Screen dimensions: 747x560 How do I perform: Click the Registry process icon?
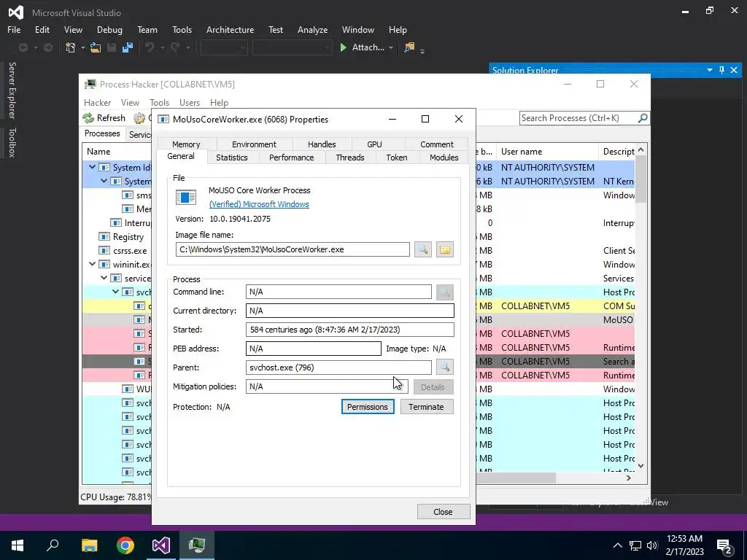click(104, 237)
